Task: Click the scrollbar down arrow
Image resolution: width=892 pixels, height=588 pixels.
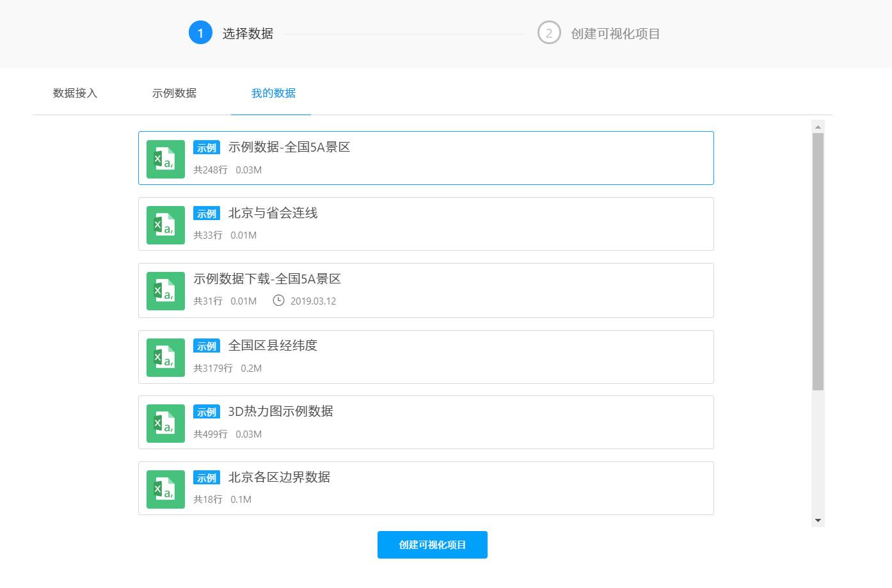Action: coord(818,520)
